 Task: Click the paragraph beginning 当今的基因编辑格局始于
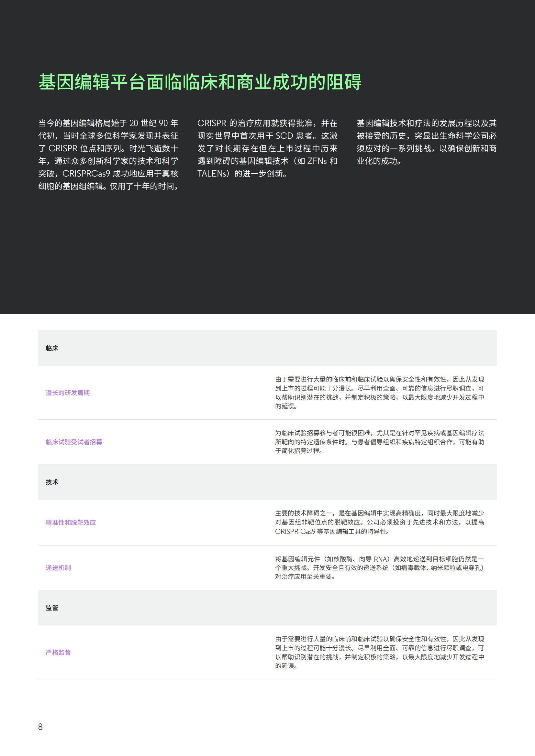click(108, 155)
